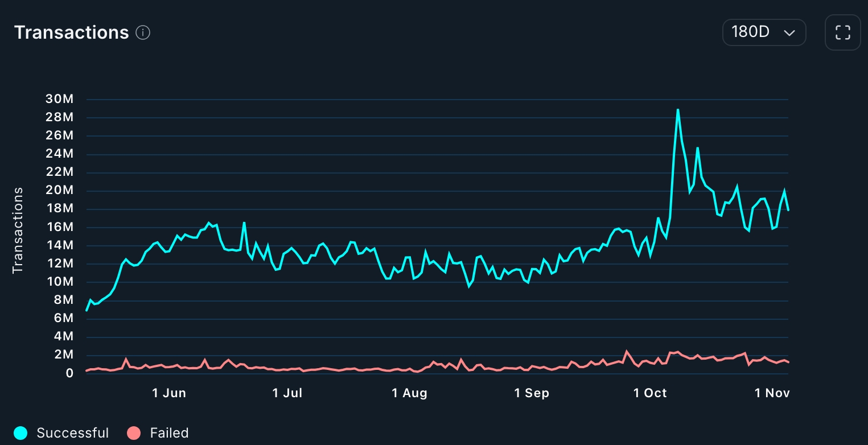The height and width of the screenshot is (445, 868).
Task: Click the 4M y-axis label
Action: 63,336
